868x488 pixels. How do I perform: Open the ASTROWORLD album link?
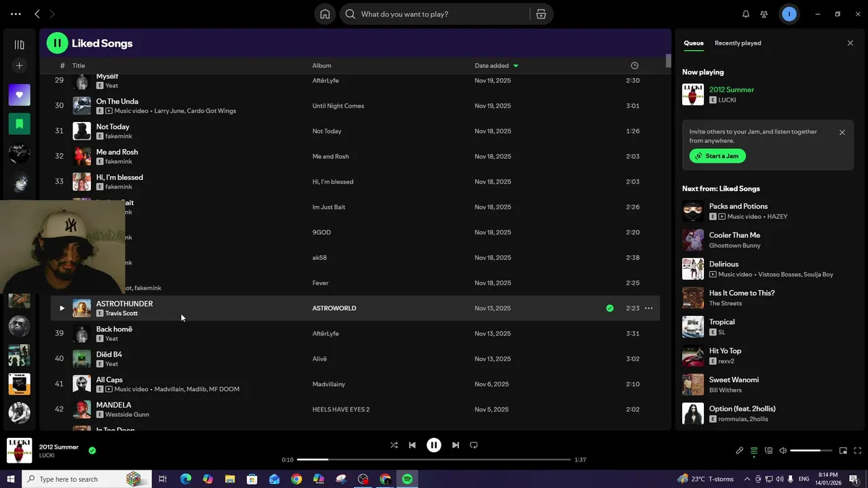click(334, 308)
